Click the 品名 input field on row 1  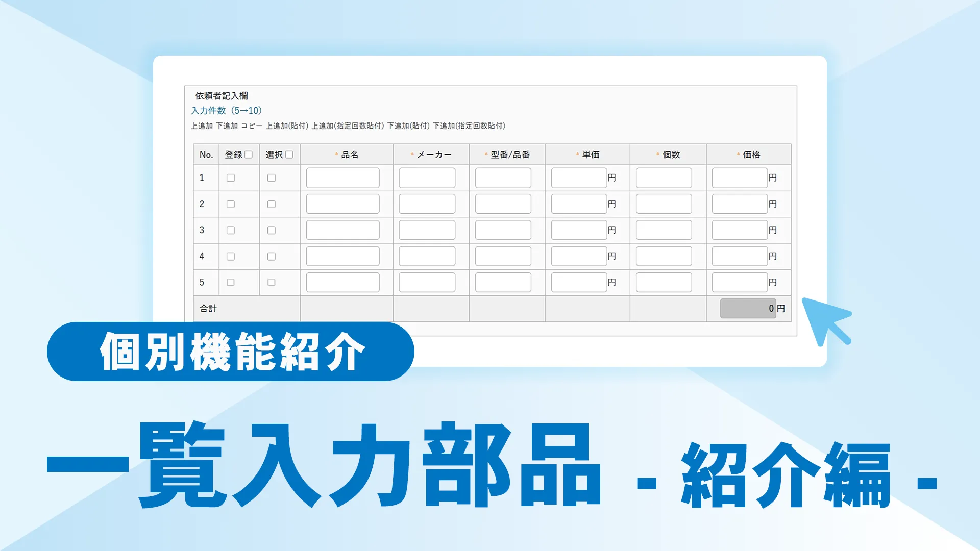[342, 178]
